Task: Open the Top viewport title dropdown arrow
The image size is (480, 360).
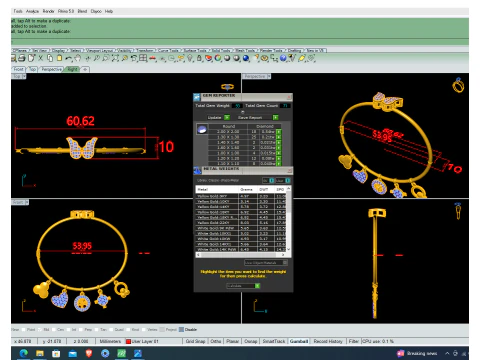Action: point(24,76)
